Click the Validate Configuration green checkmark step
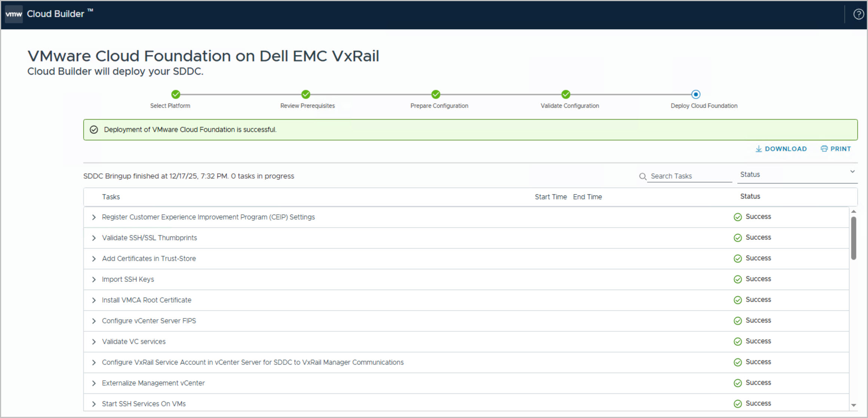868x418 pixels. click(566, 94)
